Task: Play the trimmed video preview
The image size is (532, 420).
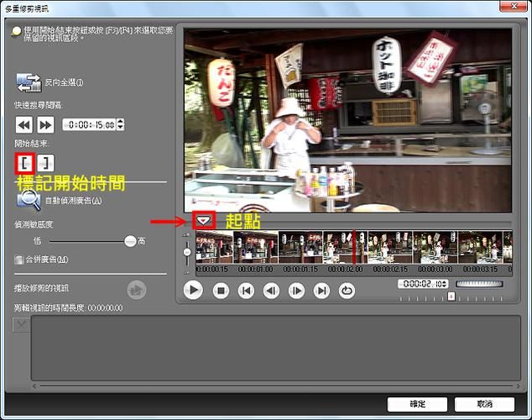Action: coord(135,289)
